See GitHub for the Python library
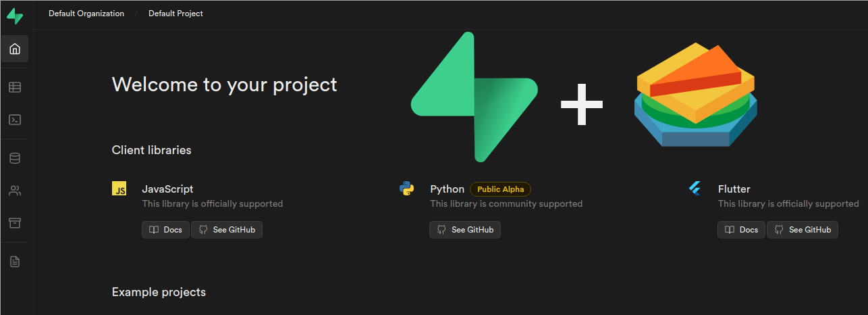The height and width of the screenshot is (315, 868). point(465,230)
